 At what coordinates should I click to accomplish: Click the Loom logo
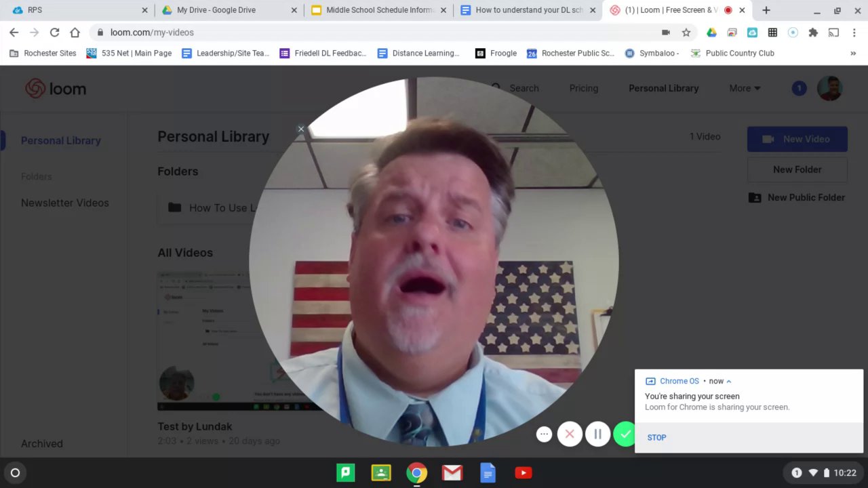coord(56,89)
